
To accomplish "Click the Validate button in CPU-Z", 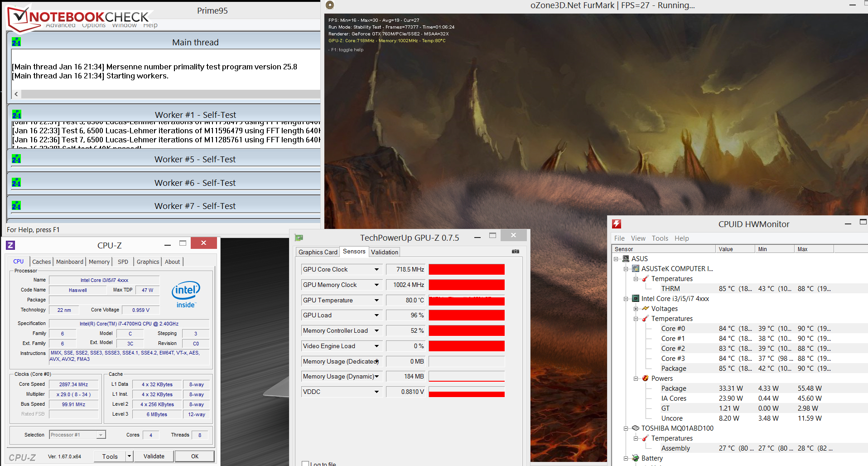I will (154, 456).
